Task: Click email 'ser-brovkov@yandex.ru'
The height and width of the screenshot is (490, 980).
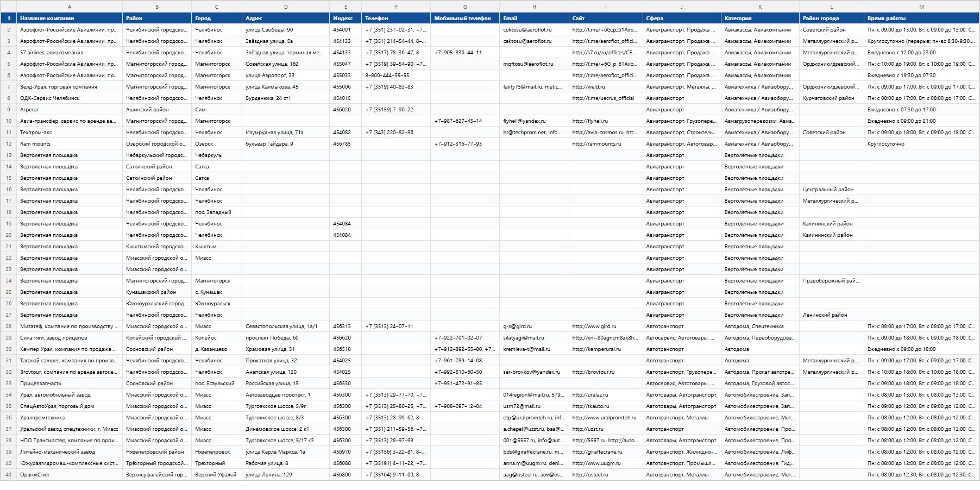Action: click(534, 372)
